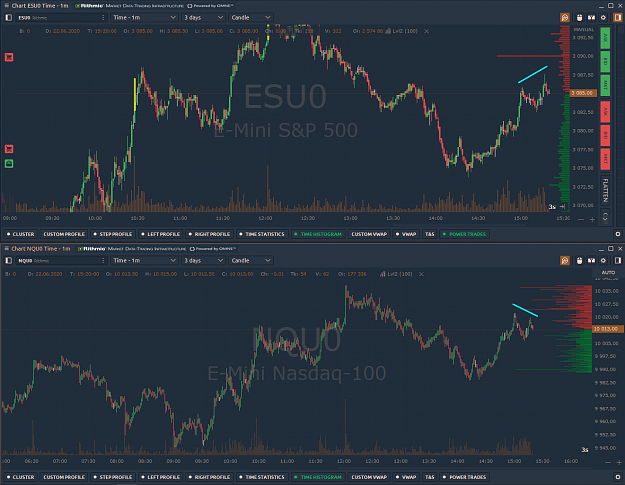The image size is (625, 485).
Task: Click the red MKT sell button
Action: 605,159
